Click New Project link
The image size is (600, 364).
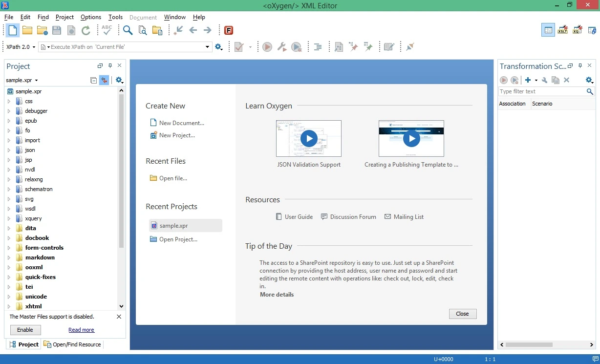pyautogui.click(x=172, y=135)
